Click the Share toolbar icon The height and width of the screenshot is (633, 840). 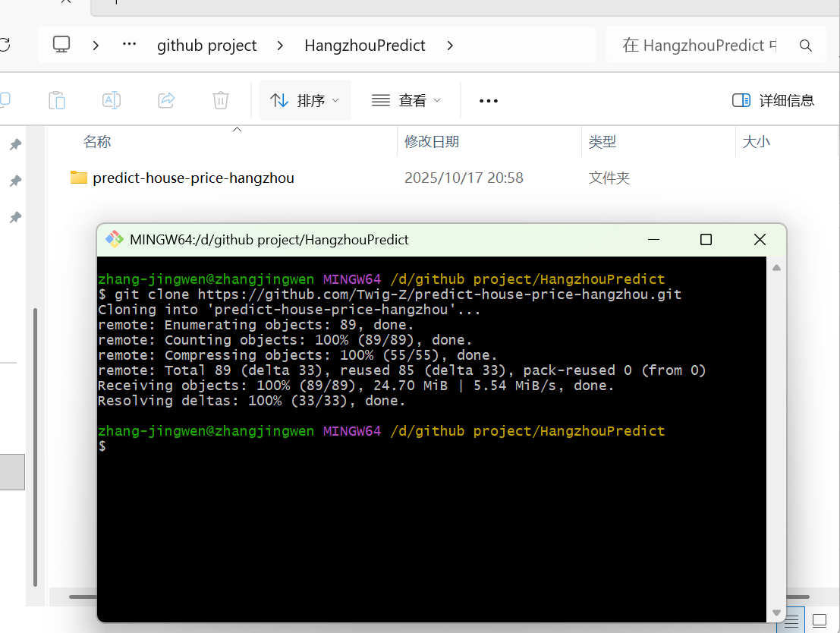point(166,100)
